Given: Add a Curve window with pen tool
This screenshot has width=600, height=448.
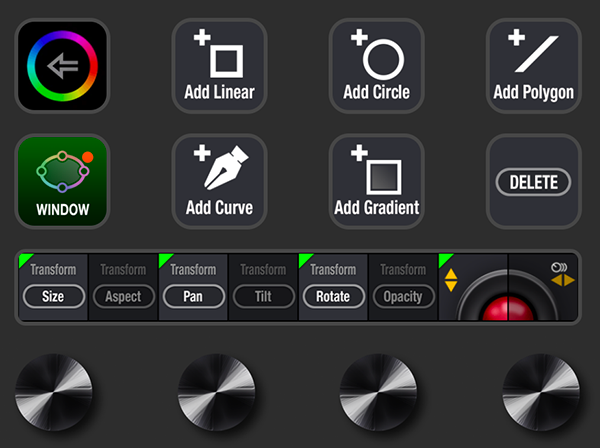Looking at the screenshot, I should click(x=219, y=181).
